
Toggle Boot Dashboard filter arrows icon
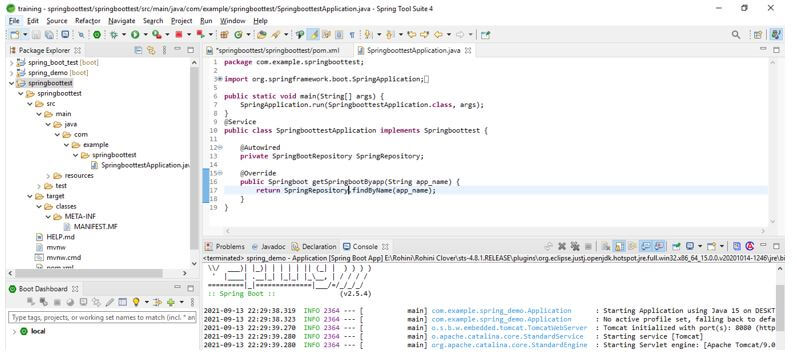coord(158,302)
